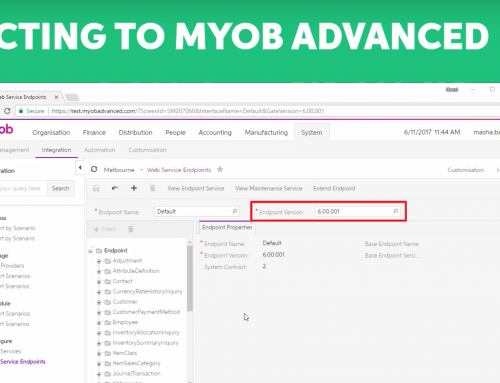Click the refresh icon beside Melbourne

(94, 169)
